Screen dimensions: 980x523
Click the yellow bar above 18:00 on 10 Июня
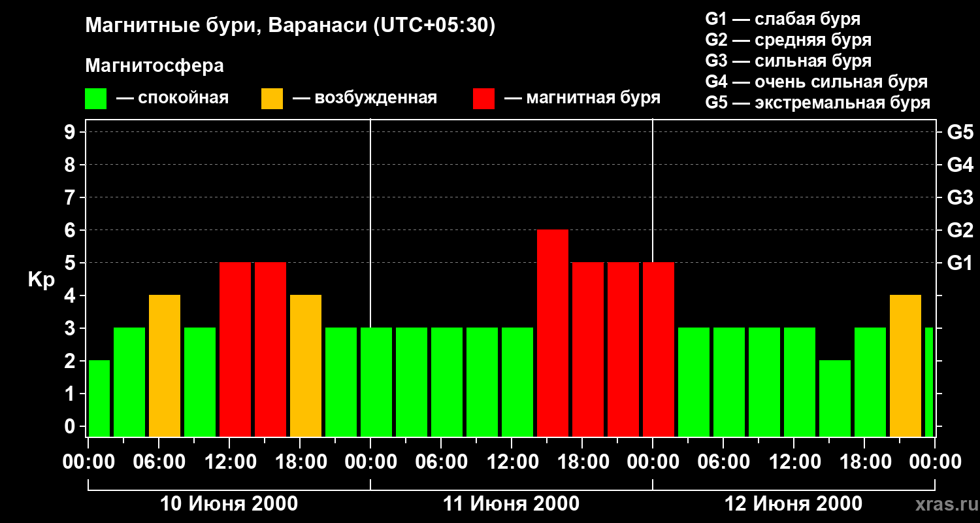(x=306, y=365)
